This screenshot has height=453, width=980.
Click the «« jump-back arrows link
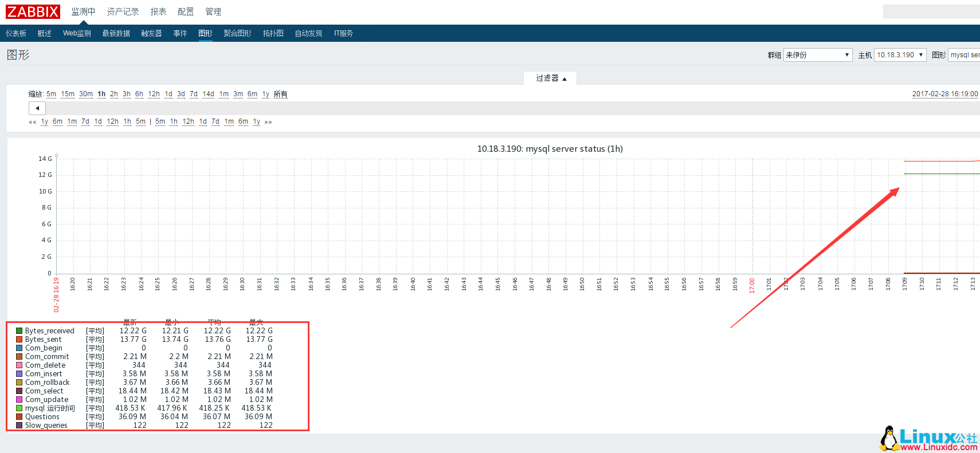[x=33, y=121]
